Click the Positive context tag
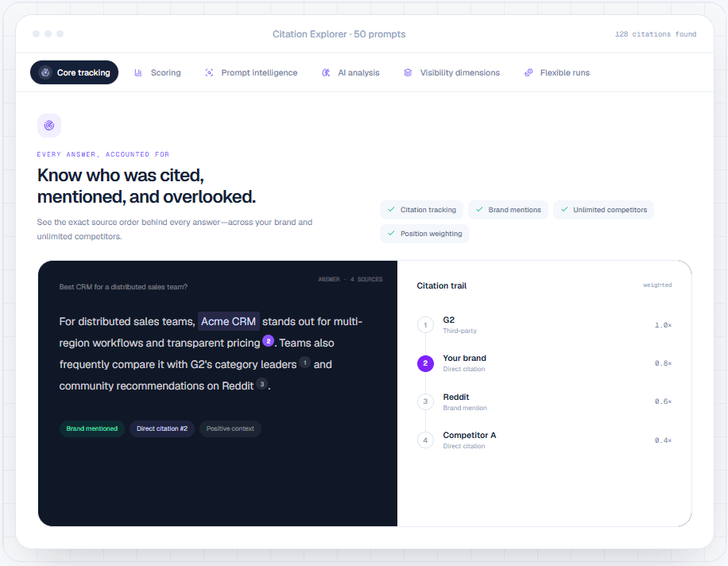The width and height of the screenshot is (728, 566). [x=230, y=428]
